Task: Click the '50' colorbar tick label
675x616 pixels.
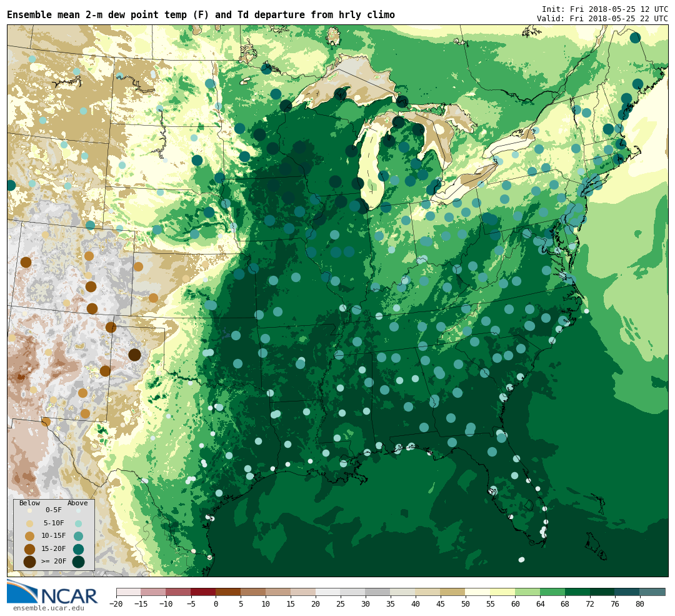Action: coord(466,604)
